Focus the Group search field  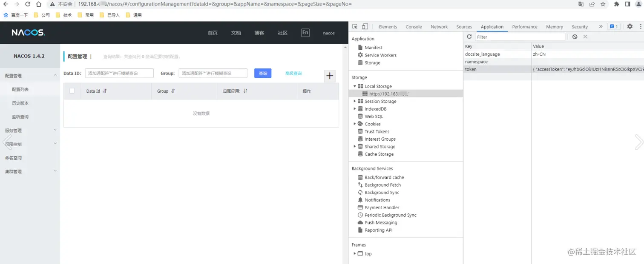[213, 73]
